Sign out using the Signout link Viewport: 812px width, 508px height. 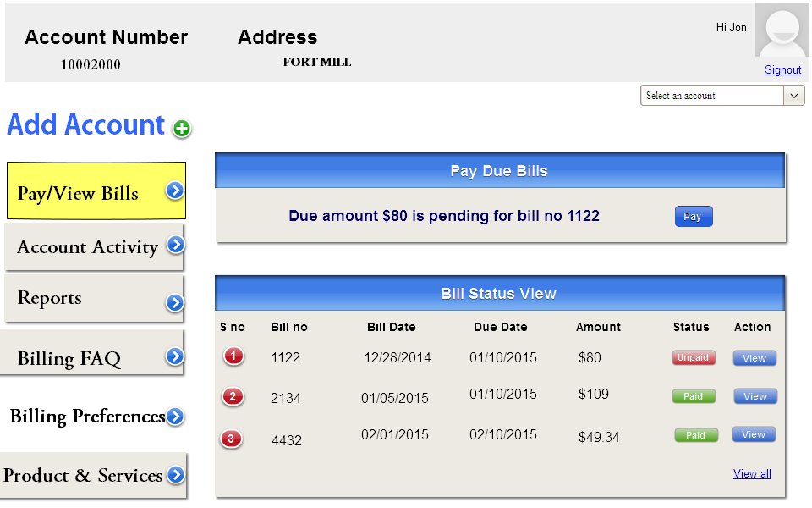(782, 69)
